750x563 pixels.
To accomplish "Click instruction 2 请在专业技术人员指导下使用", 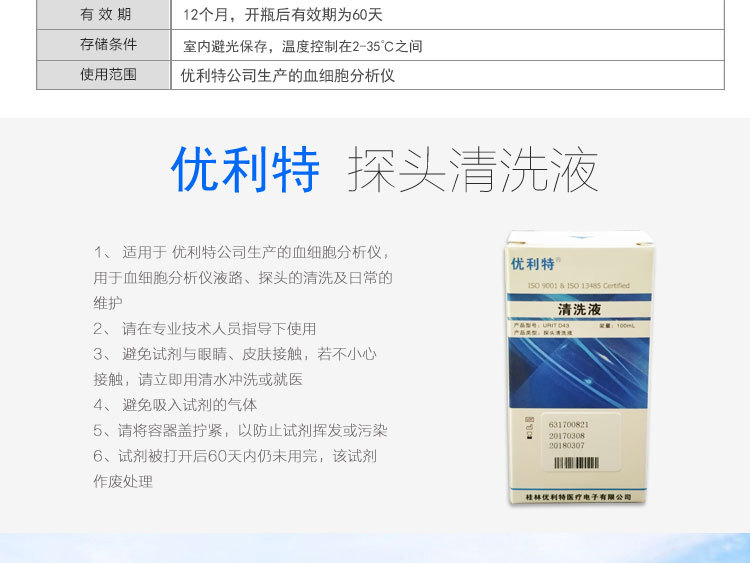I will [x=205, y=329].
